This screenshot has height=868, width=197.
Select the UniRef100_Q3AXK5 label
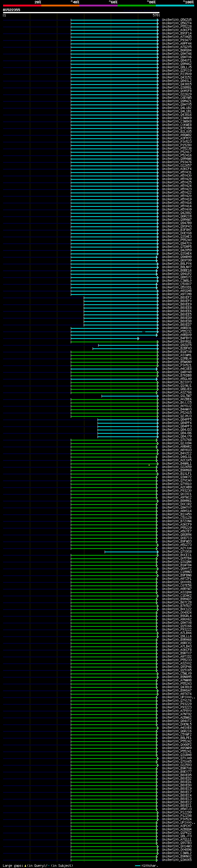click(177, 860)
